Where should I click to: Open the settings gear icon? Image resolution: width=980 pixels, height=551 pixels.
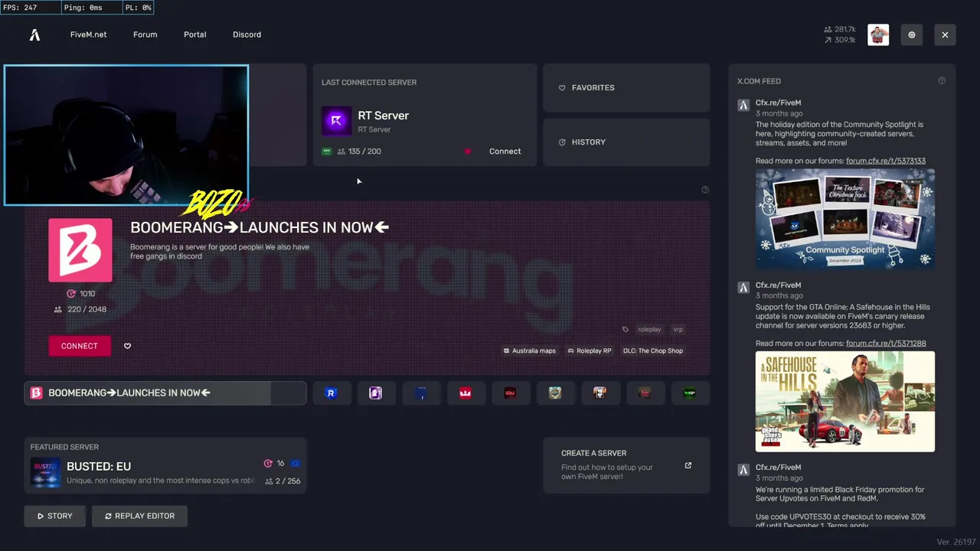pyautogui.click(x=912, y=34)
